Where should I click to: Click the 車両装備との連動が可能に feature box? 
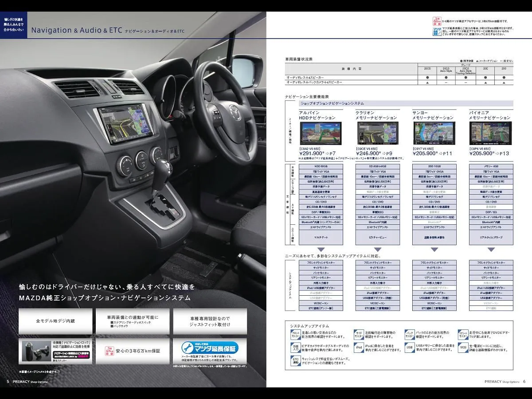pyautogui.click(x=132, y=321)
